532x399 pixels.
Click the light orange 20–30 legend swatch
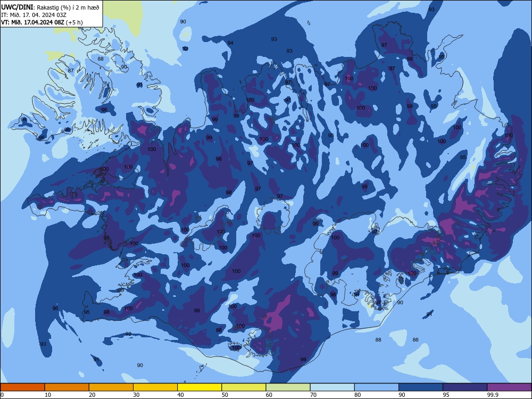tap(111, 387)
